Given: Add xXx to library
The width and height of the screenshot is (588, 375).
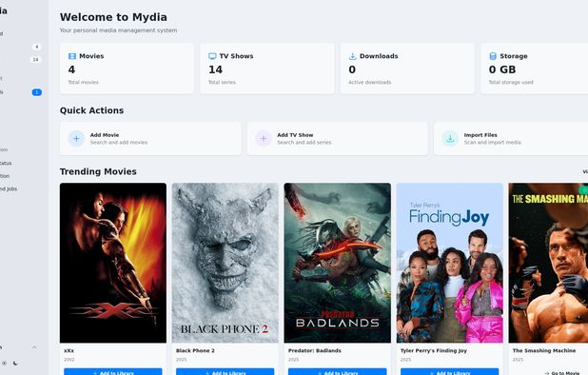Looking at the screenshot, I should [x=113, y=372].
